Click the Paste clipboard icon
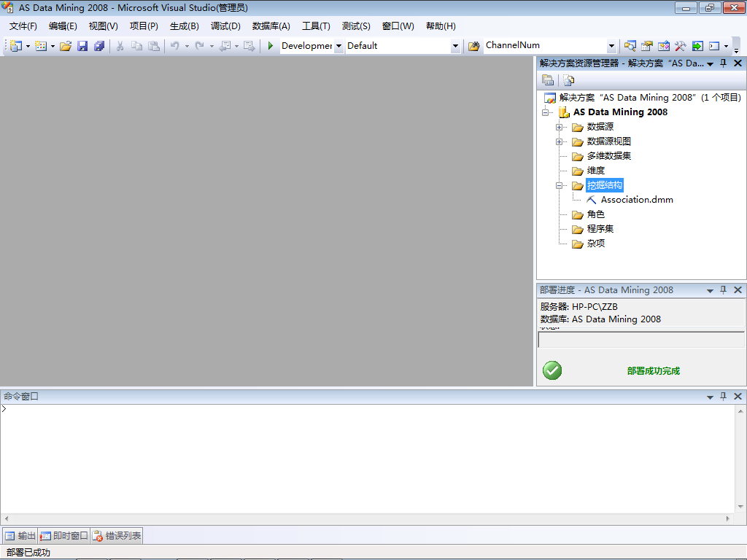Image resolution: width=747 pixels, height=560 pixels. (153, 46)
